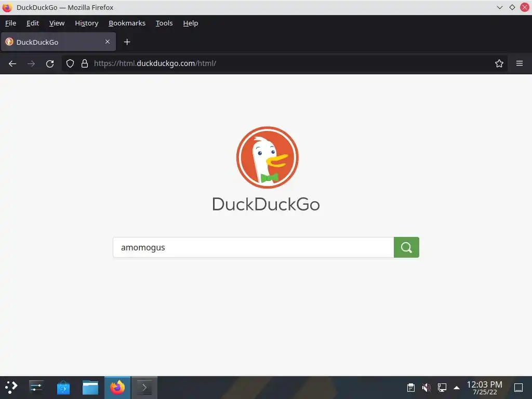Open the View menu
Image resolution: width=532 pixels, height=399 pixels.
click(x=57, y=23)
